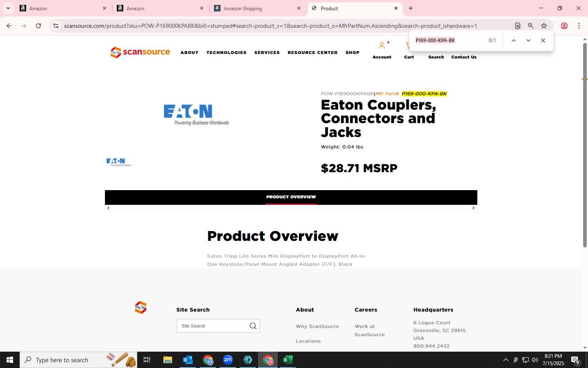The image size is (588, 368).
Task: Open File Explorer from the taskbar
Action: coord(167,360)
